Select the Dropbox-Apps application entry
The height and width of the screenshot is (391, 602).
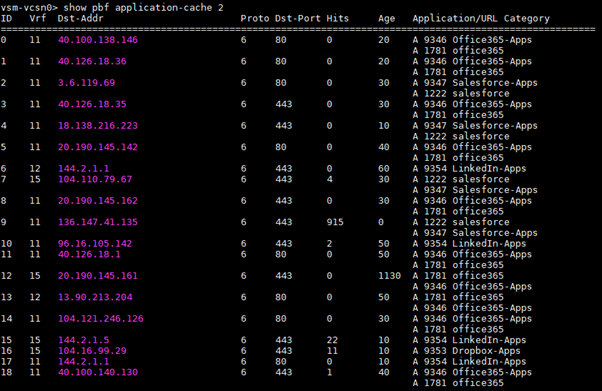click(x=486, y=351)
